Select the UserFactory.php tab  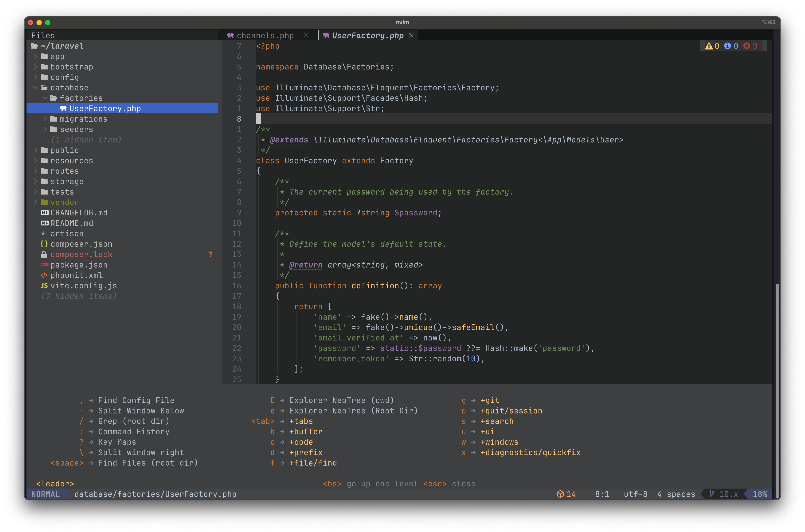(x=368, y=36)
